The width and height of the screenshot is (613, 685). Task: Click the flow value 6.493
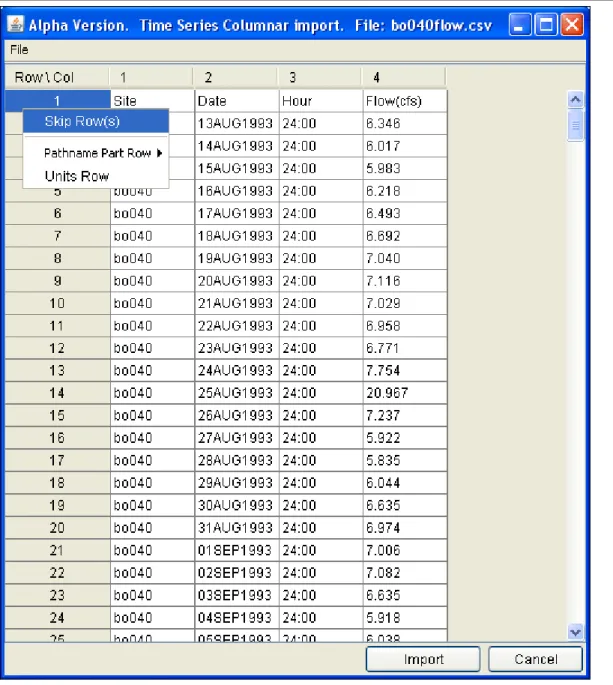(405, 213)
